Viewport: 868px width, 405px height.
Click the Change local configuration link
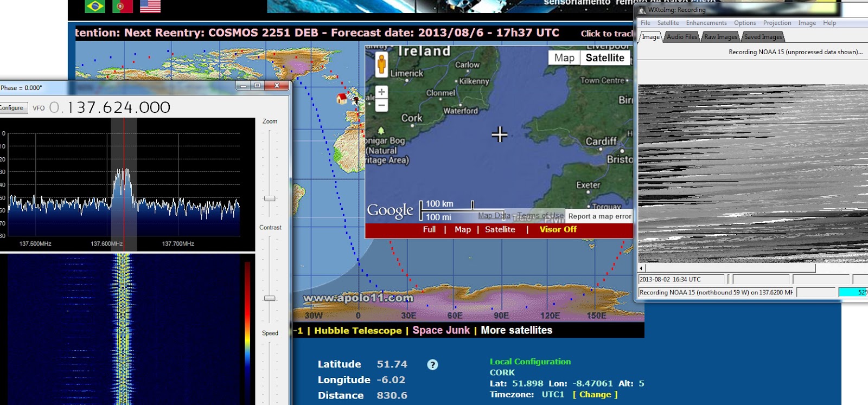[595, 395]
